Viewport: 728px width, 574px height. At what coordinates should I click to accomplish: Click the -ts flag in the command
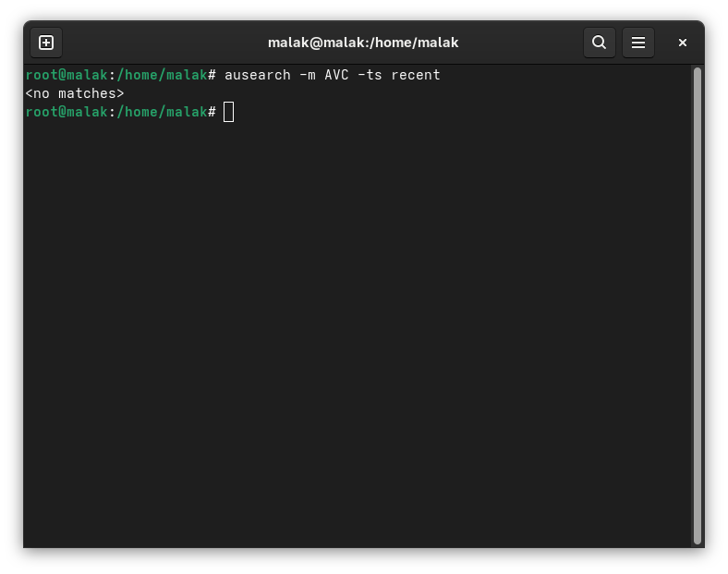pyautogui.click(x=370, y=75)
